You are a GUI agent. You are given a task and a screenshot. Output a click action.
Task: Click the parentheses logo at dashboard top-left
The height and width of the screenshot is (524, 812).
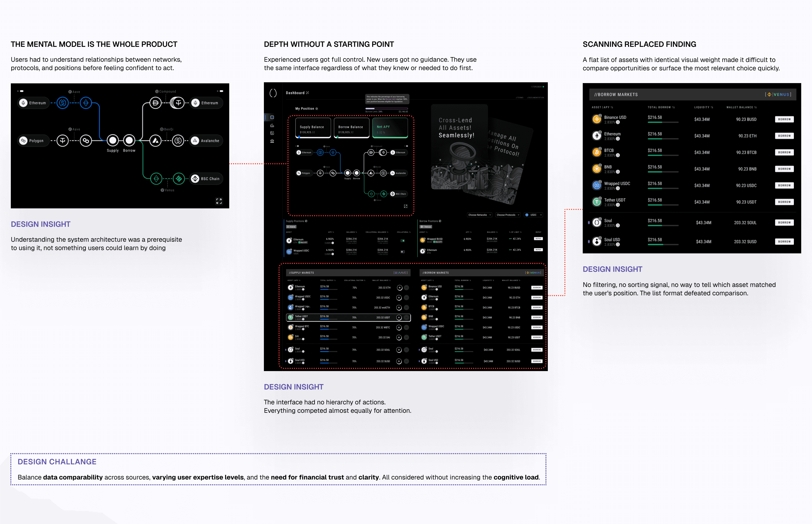[x=273, y=93]
